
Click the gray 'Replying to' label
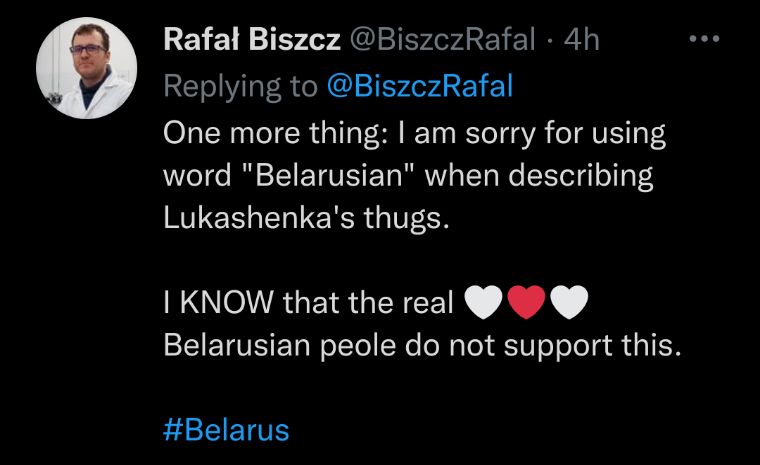[x=240, y=87]
